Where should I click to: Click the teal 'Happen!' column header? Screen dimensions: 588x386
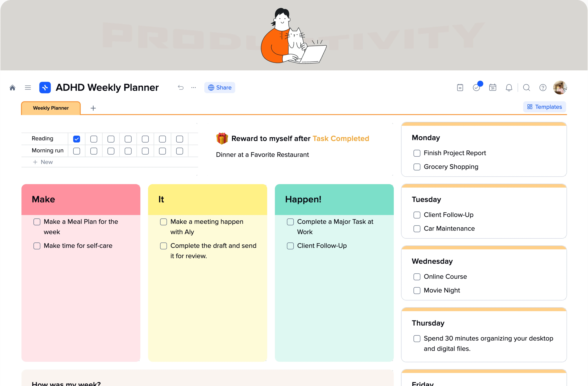coord(334,199)
